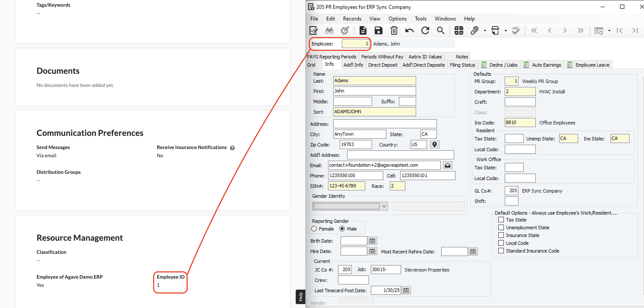The image size is (644, 308).
Task: Click the First name input field
Action: 374,91
